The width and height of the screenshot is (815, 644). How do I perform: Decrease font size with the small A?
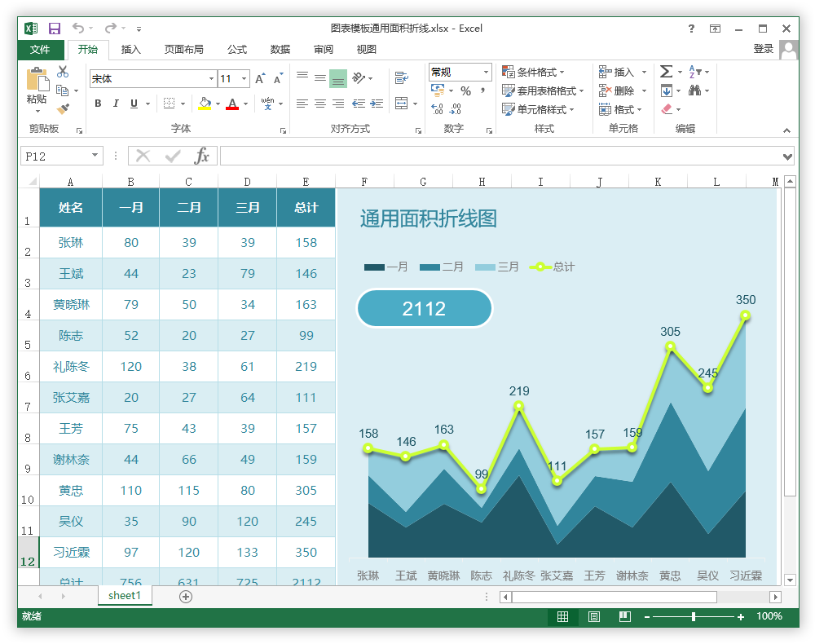[x=278, y=78]
